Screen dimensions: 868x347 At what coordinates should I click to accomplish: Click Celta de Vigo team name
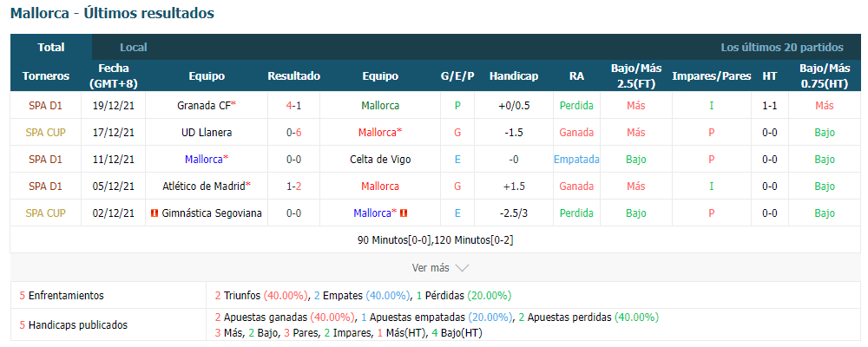point(380,160)
